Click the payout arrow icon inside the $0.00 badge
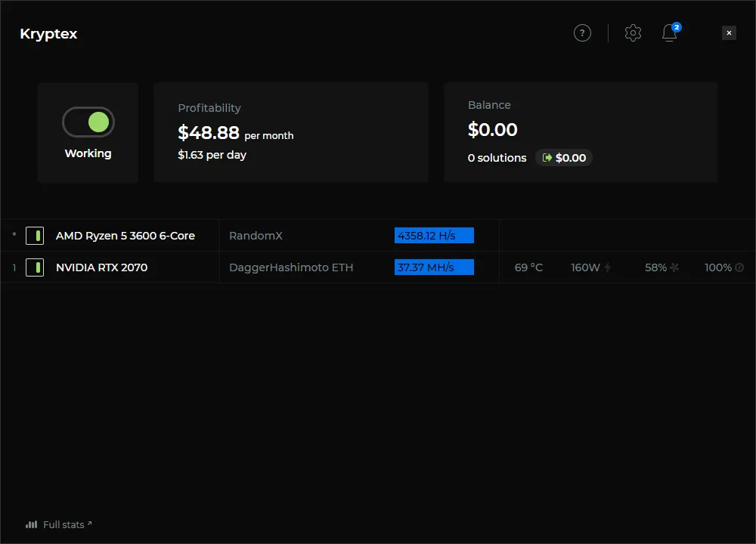This screenshot has width=756, height=544. click(547, 158)
